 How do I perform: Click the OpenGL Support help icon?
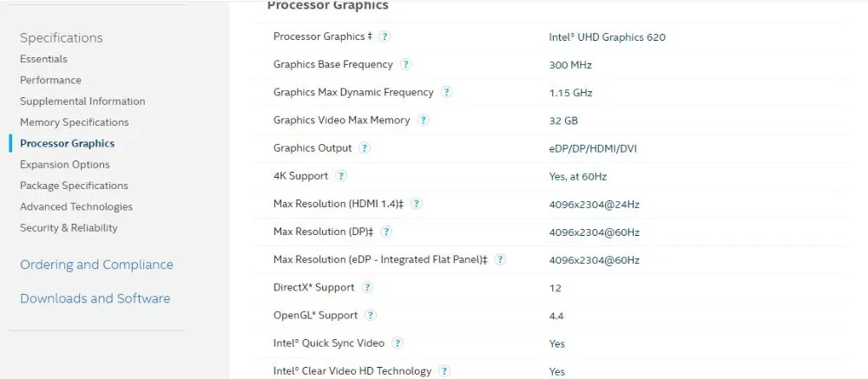[371, 316]
